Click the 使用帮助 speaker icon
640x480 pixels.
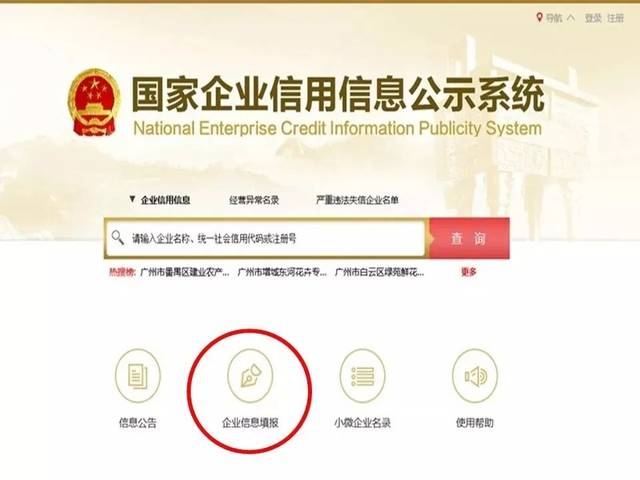pyautogui.click(x=475, y=376)
